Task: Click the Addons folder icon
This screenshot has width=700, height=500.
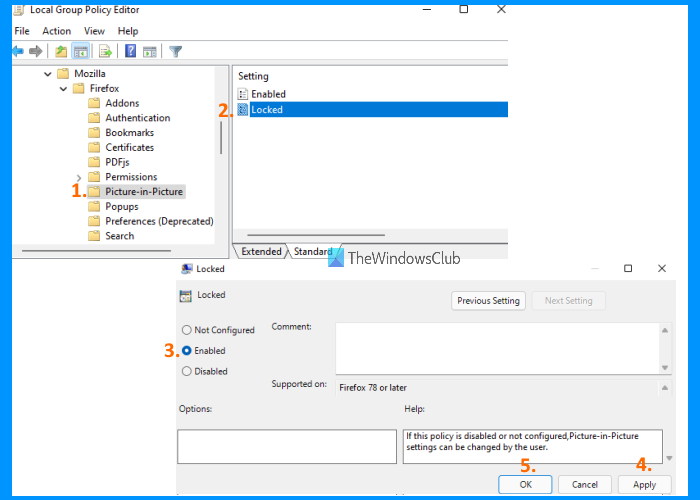Action: 94,103
